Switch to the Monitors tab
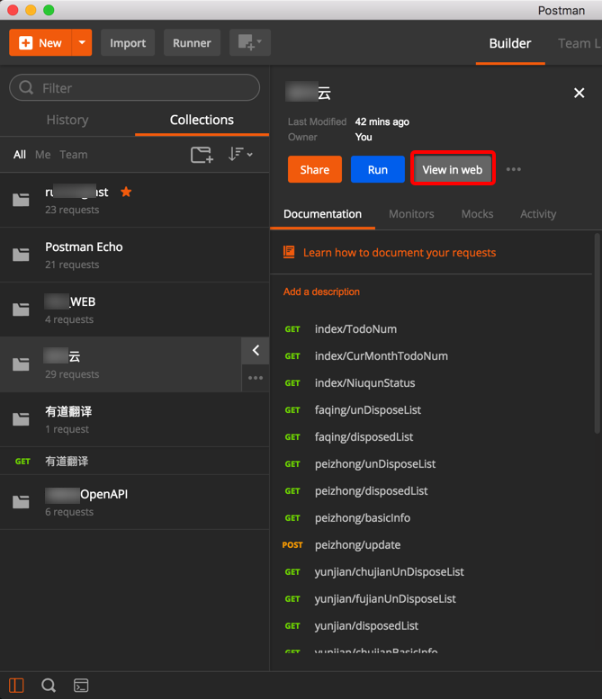Viewport: 602px width, 700px height. point(411,214)
